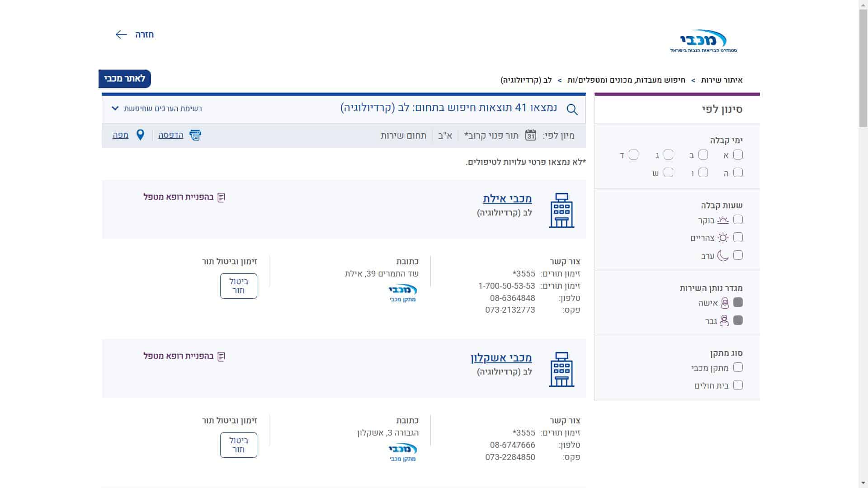
Task: Click scrollbar down arrow at bottom
Action: (x=863, y=483)
